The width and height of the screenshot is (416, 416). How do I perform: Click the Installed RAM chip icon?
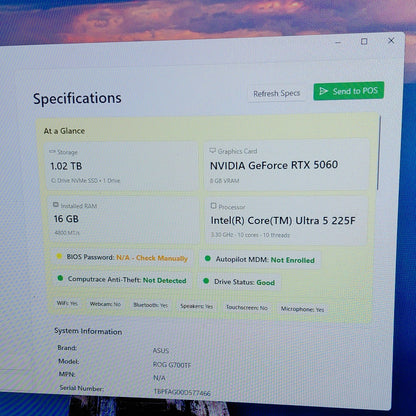pos(56,205)
